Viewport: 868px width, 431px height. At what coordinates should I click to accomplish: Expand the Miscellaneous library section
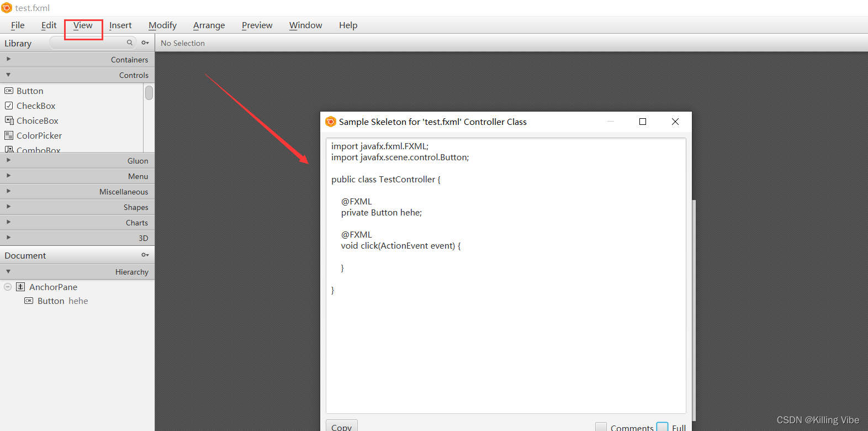click(8, 191)
